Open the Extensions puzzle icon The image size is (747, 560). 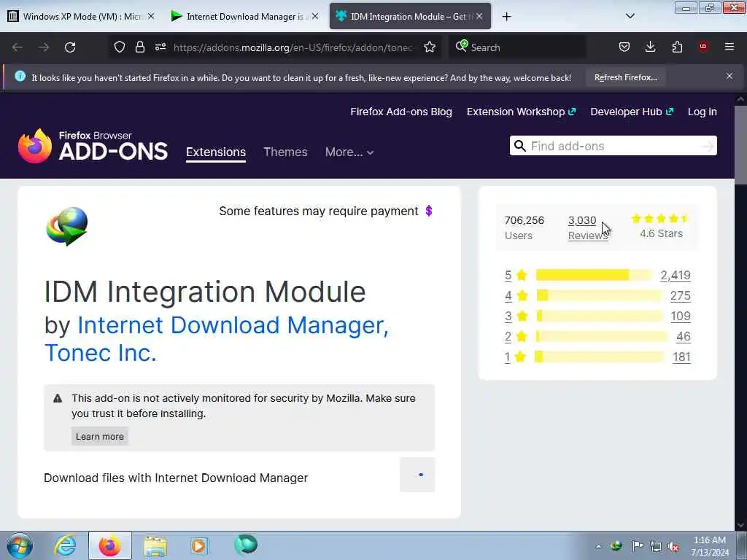pos(677,47)
